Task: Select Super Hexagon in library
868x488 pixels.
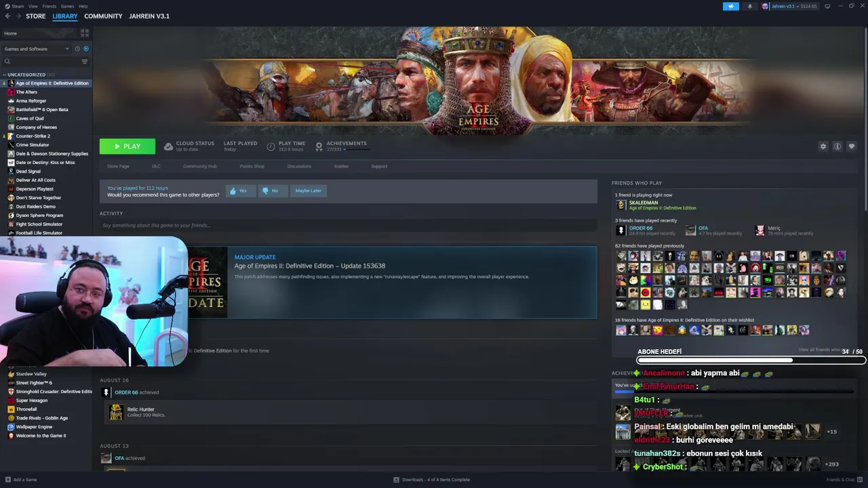Action: coord(31,401)
